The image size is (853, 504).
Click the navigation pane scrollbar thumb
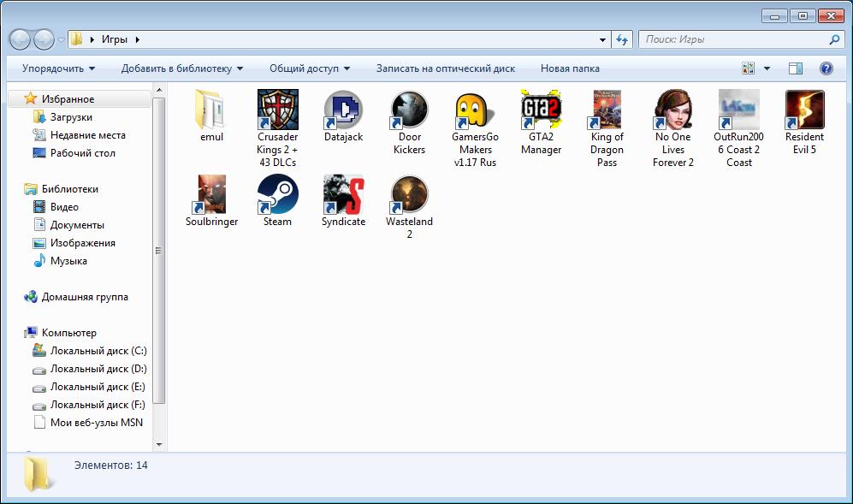[x=159, y=251]
